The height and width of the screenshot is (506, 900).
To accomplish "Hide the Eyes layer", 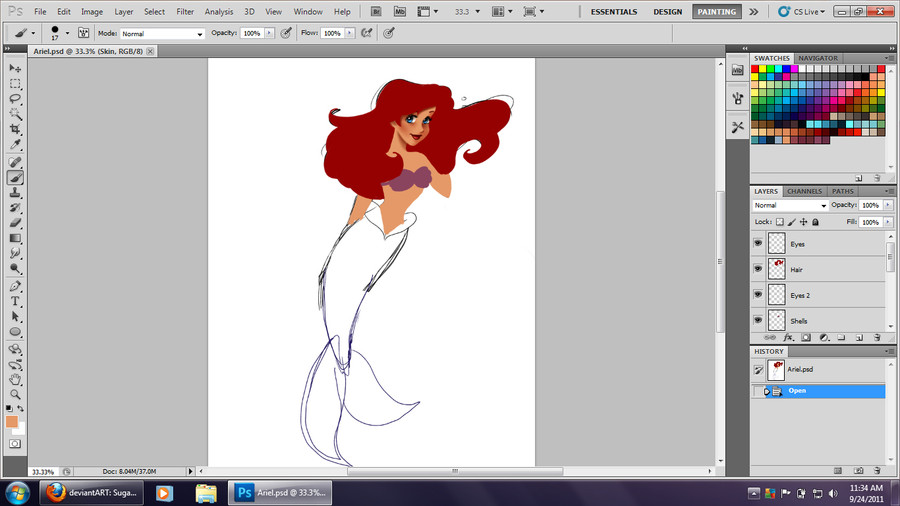I will click(758, 243).
